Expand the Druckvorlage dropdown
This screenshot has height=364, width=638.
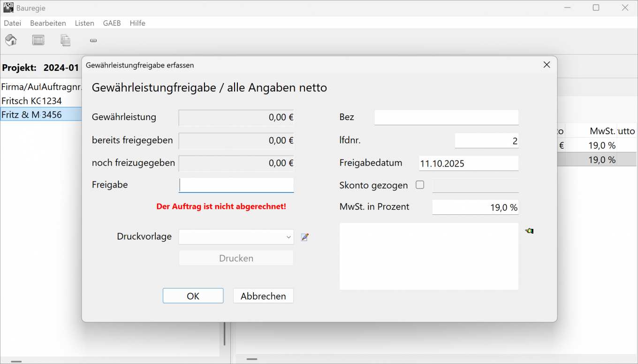[x=289, y=237]
